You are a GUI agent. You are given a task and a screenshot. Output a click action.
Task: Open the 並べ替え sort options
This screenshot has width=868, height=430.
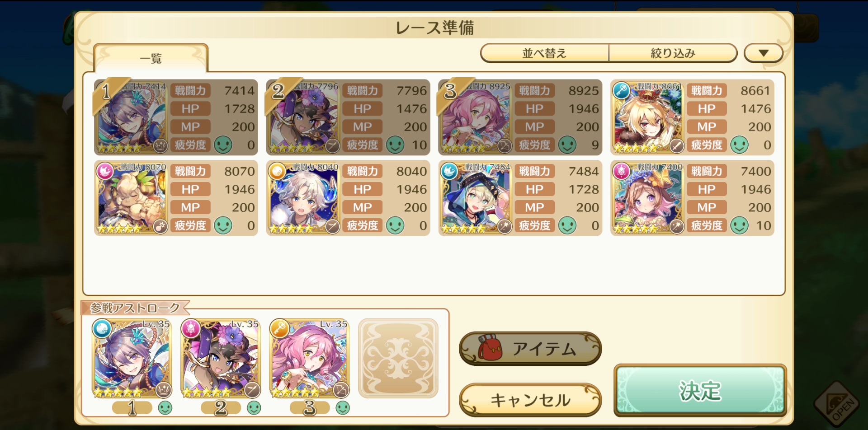(x=545, y=53)
